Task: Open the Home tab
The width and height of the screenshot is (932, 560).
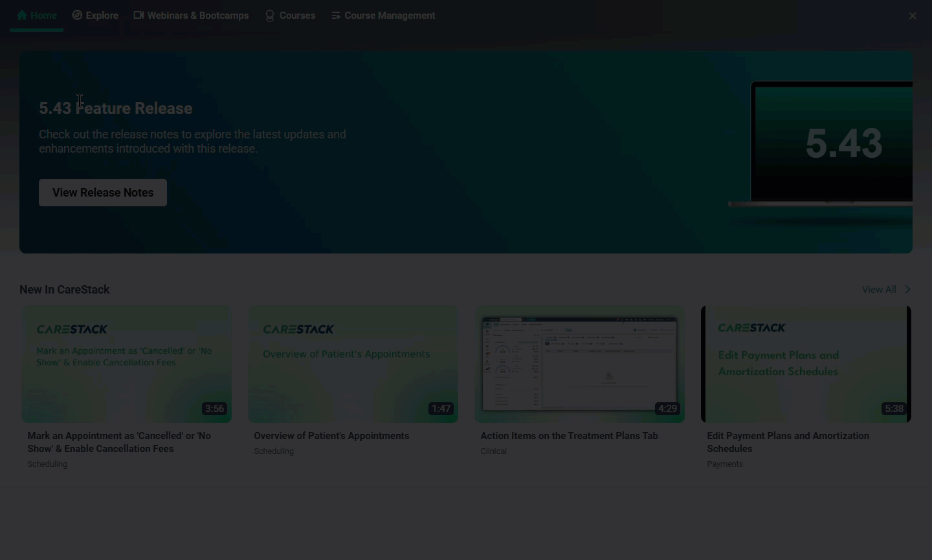Action: 37,16
